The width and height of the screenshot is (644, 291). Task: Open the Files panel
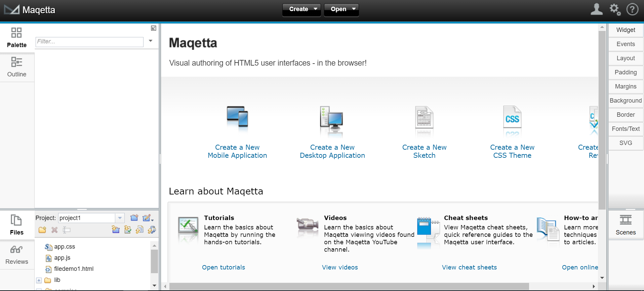pyautogui.click(x=17, y=225)
